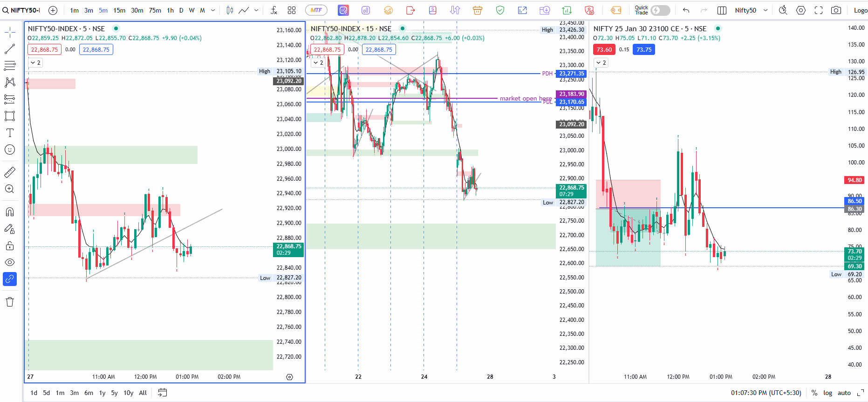Click the blue 73.75 buy button

[644, 49]
